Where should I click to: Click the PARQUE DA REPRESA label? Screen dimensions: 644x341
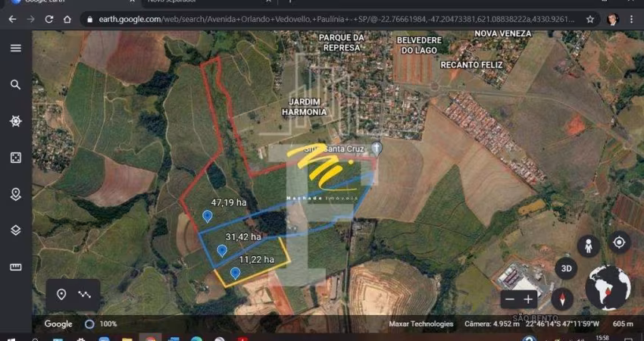(341, 42)
